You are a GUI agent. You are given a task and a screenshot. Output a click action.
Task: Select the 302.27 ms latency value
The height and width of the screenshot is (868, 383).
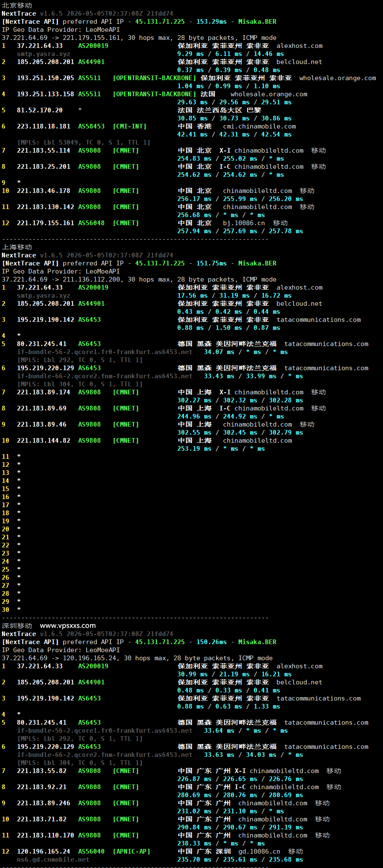tap(194, 400)
